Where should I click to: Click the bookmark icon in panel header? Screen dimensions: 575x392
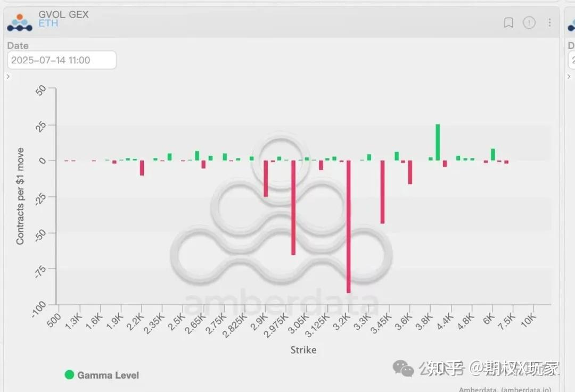508,22
